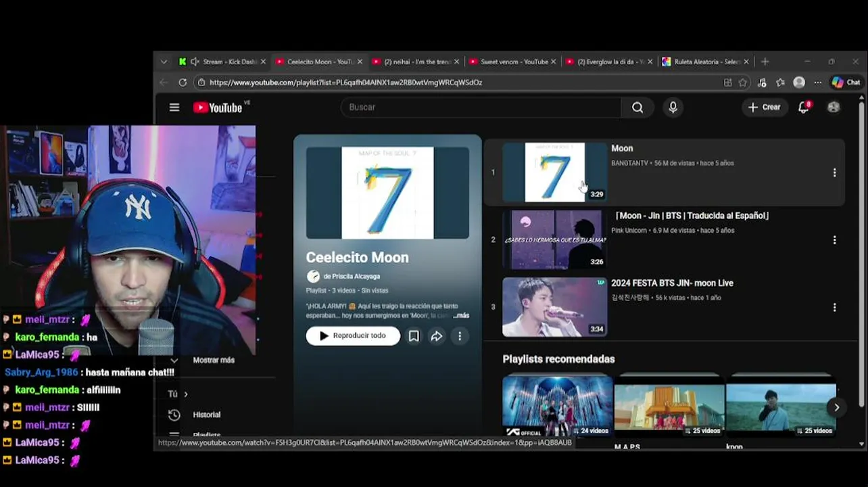Play the 2024 FESTA BTS JIN thumbnail

click(x=554, y=307)
